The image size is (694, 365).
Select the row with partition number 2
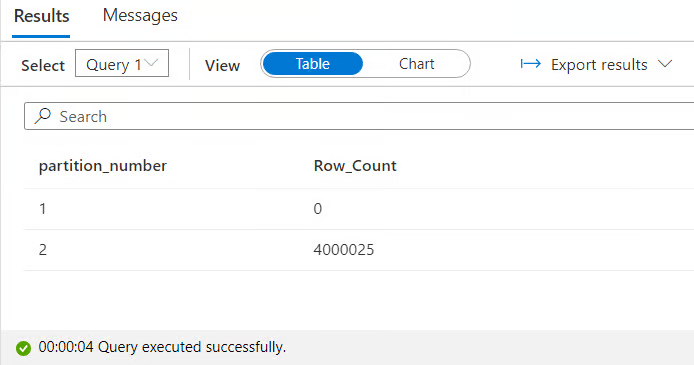click(x=359, y=250)
